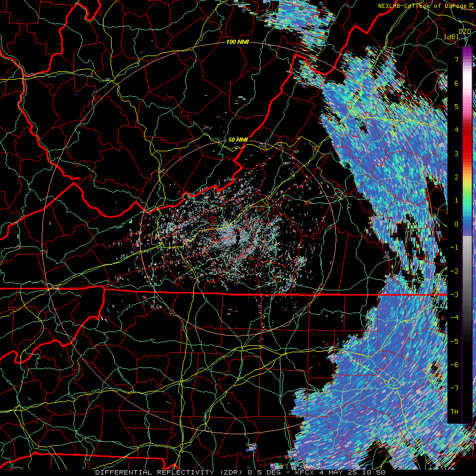Click the "10:50" time in caption
Image resolution: width=476 pixels, height=476 pixels.
coord(373,472)
